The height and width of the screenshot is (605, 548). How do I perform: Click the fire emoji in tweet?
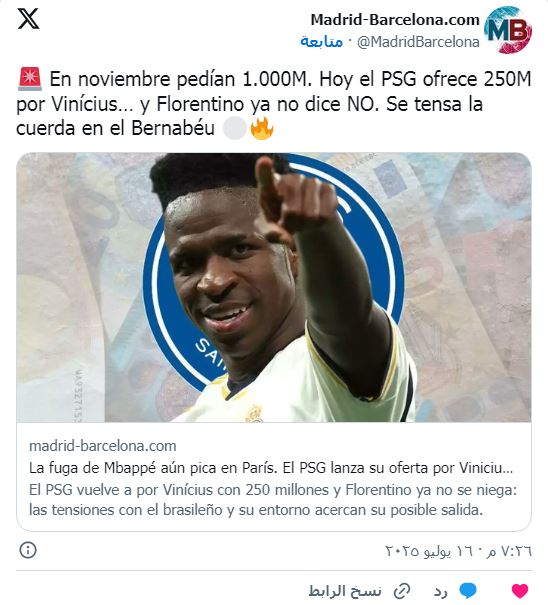click(262, 128)
